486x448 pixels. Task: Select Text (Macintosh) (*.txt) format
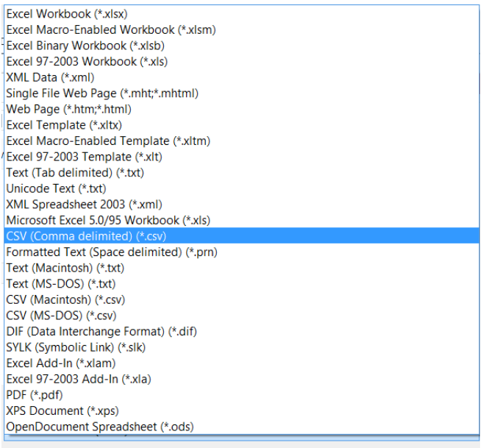(x=242, y=268)
